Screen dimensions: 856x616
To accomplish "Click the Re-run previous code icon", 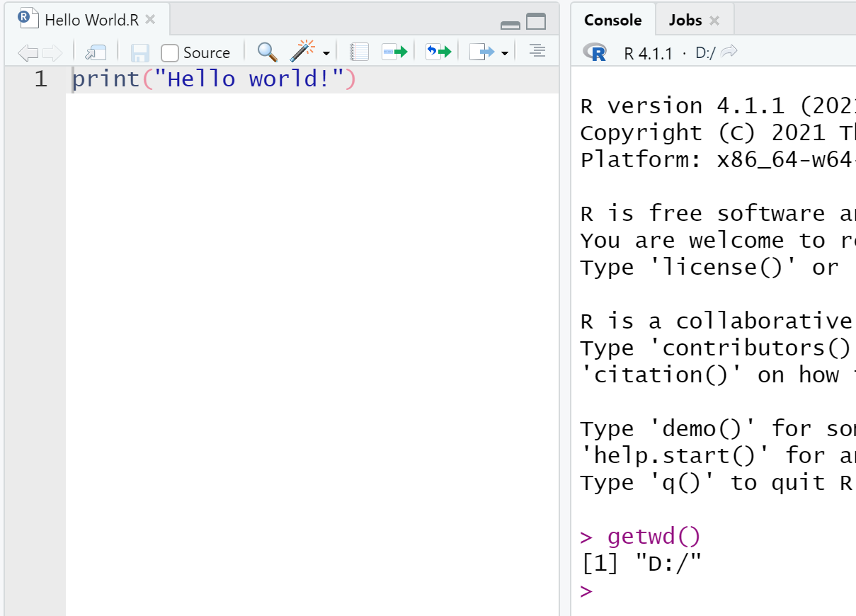I will pos(438,52).
